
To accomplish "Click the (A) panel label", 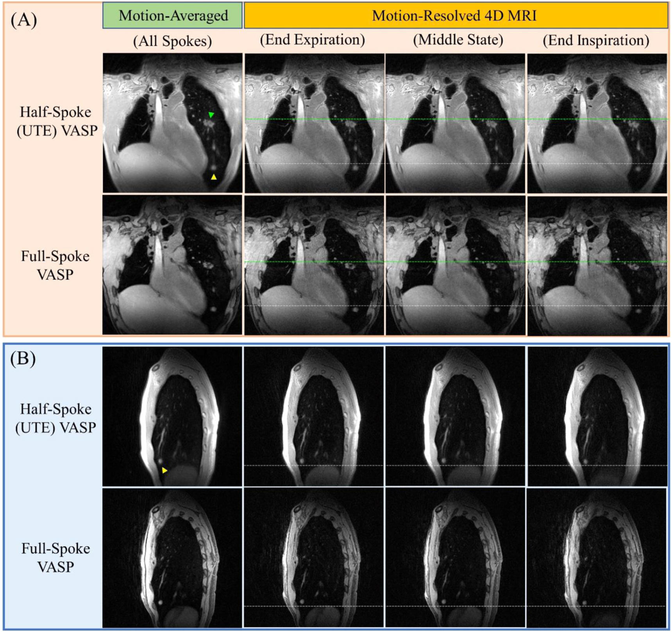I will (x=24, y=20).
